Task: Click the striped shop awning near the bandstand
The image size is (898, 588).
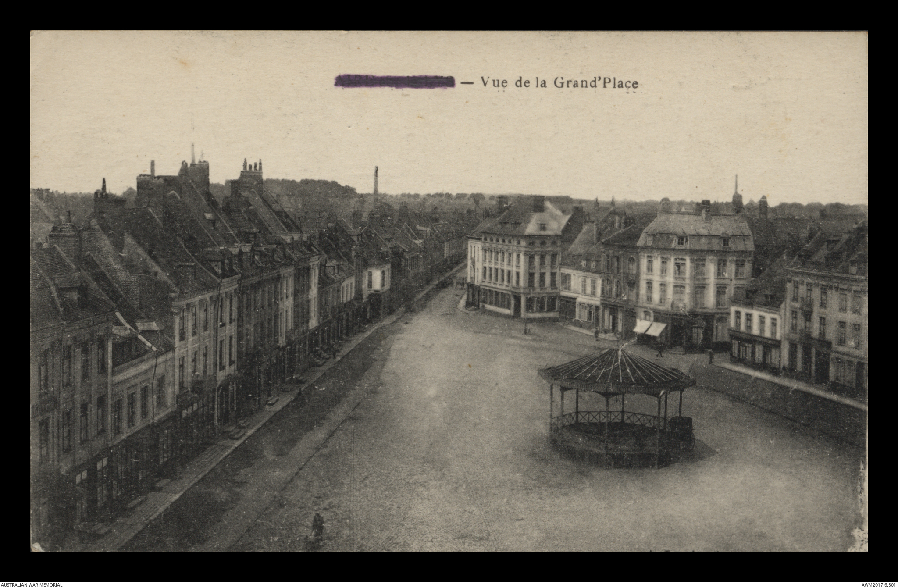Action: [x=650, y=328]
